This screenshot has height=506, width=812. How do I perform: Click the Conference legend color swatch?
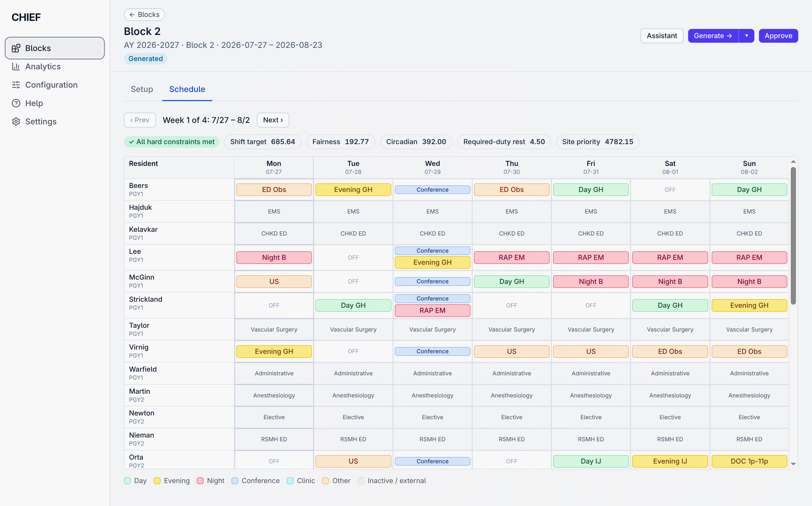point(235,481)
